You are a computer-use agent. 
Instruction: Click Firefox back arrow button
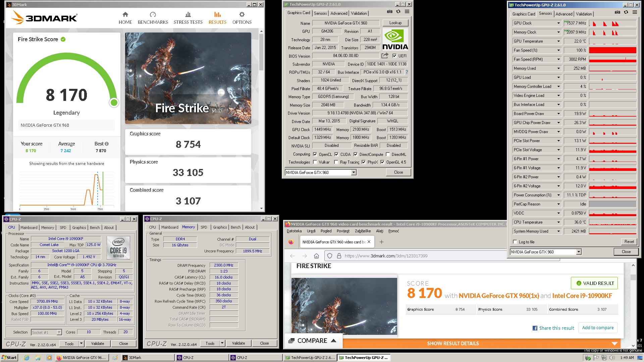292,256
